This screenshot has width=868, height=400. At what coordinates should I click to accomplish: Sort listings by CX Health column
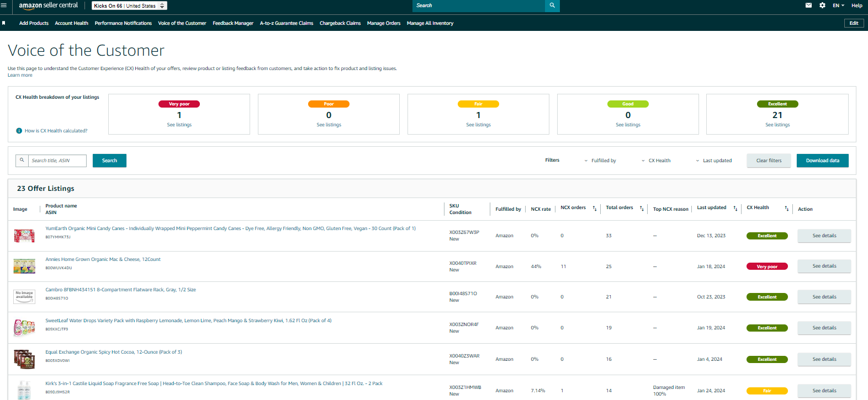787,209
